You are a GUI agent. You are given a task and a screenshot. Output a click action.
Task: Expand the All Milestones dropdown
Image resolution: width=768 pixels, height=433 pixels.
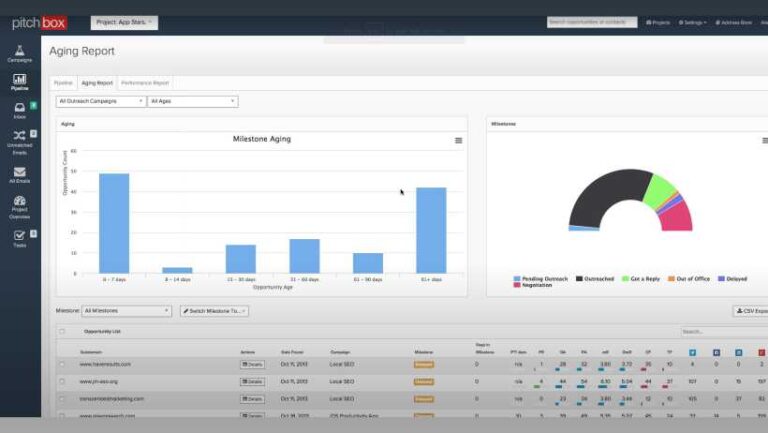point(126,311)
